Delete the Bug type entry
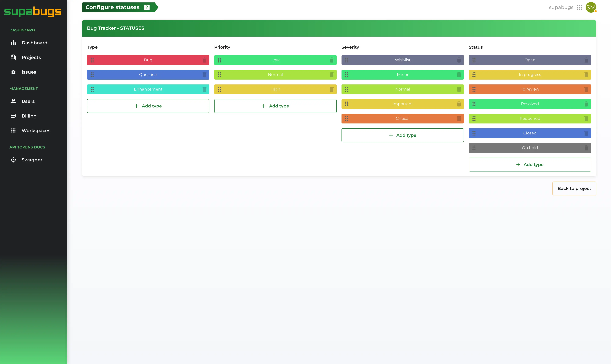Viewport: 611px width, 364px height. pyautogui.click(x=204, y=60)
